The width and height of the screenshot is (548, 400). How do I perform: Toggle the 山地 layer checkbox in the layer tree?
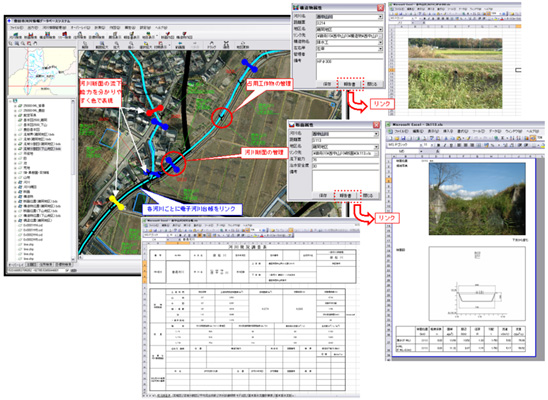click(x=20, y=177)
